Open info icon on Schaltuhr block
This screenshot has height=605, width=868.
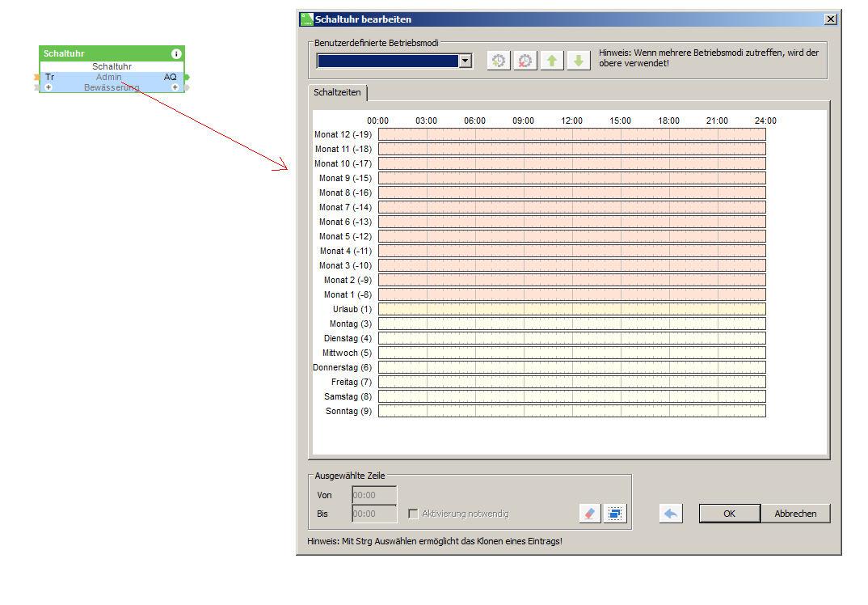coord(176,53)
